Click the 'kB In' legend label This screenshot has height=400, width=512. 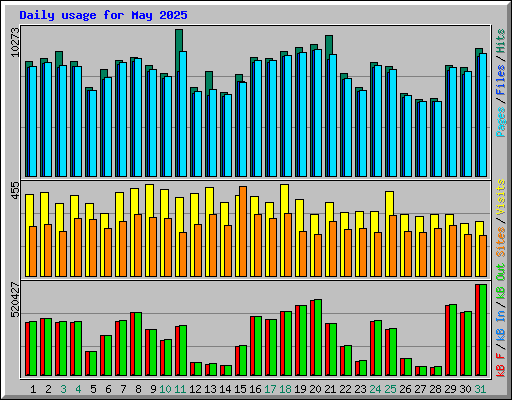(x=501, y=327)
